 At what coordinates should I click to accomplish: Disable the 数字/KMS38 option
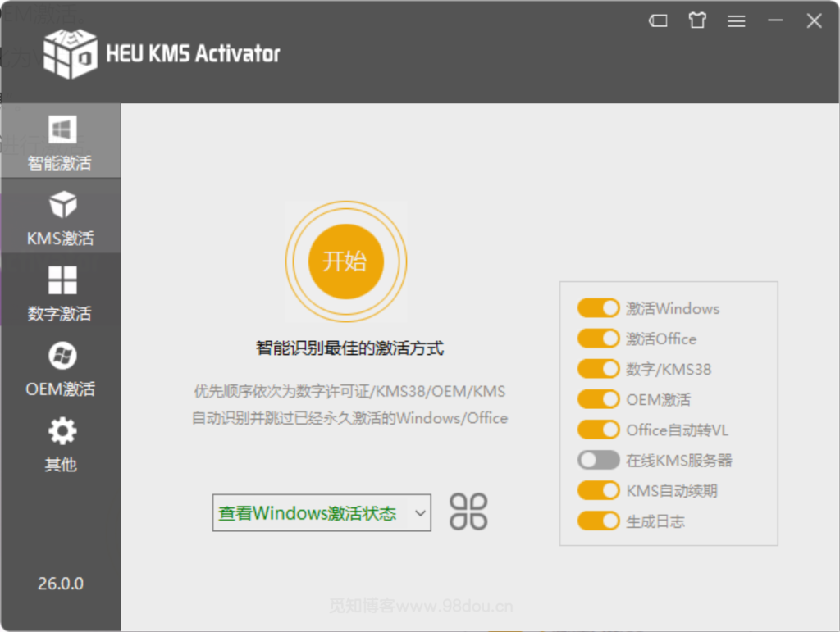click(598, 369)
